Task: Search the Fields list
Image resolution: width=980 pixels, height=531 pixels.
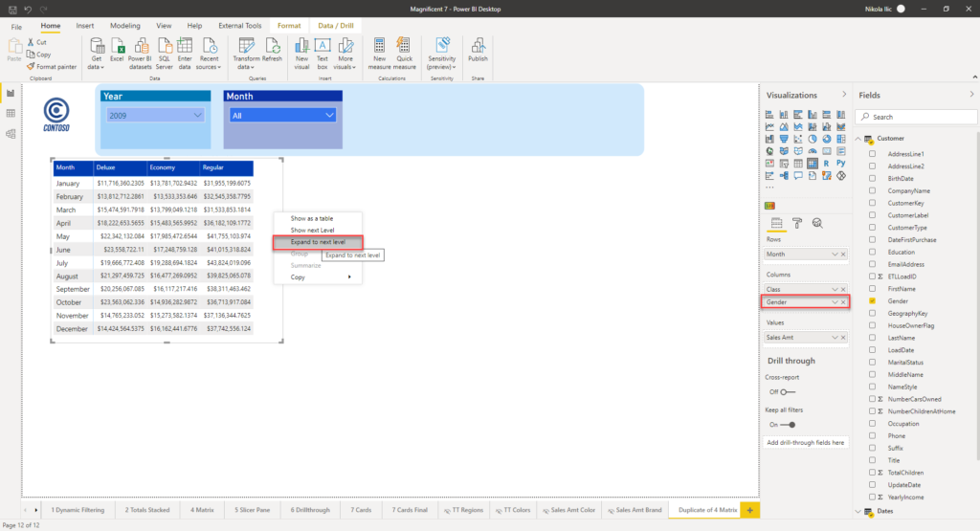Action: [916, 117]
